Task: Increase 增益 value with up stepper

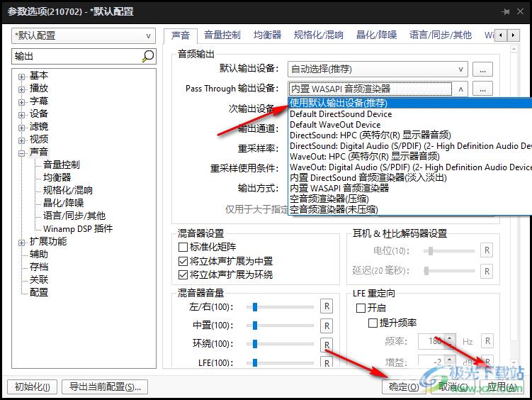Action: click(450, 359)
